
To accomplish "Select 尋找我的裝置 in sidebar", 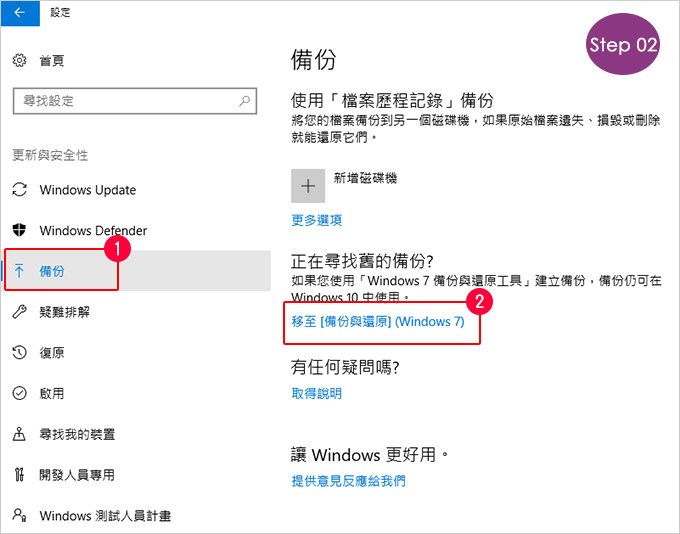I will (77, 434).
